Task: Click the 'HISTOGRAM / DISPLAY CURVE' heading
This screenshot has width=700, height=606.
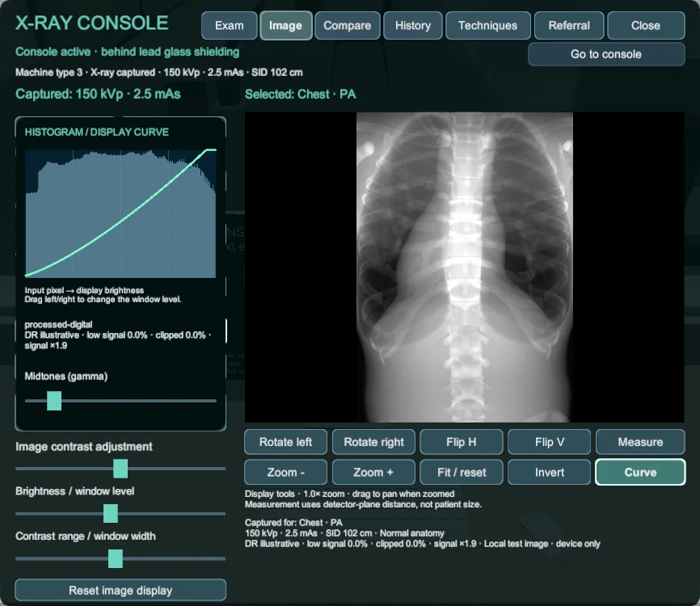Action: [x=97, y=132]
